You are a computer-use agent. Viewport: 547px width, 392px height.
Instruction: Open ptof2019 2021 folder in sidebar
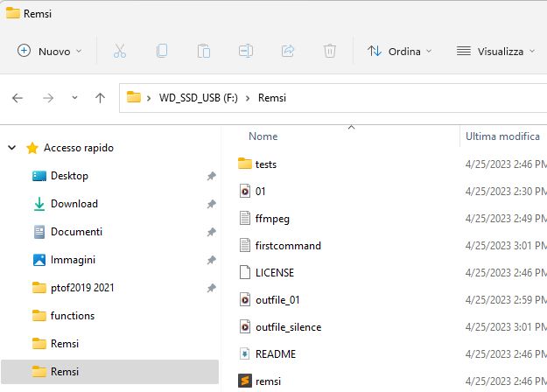[x=82, y=288]
